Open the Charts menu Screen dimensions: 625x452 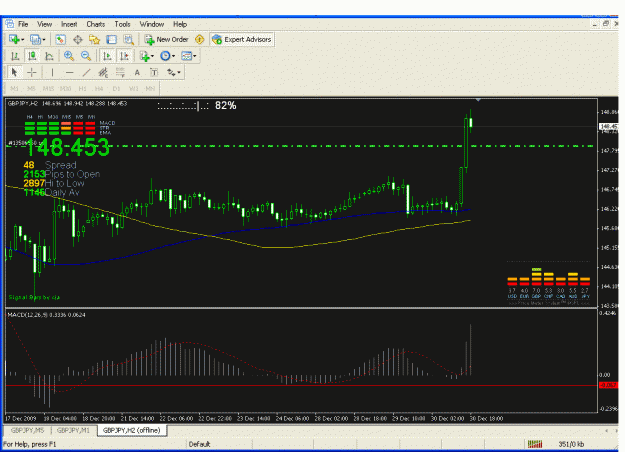click(x=96, y=24)
